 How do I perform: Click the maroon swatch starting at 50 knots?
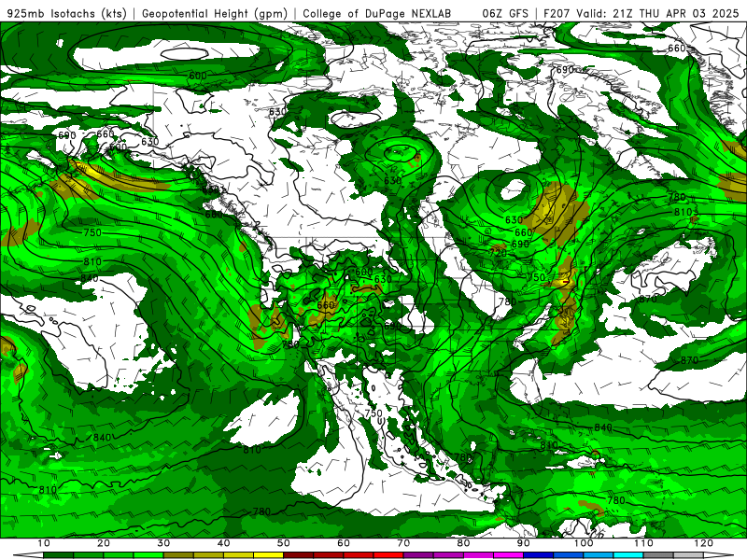(x=298, y=555)
